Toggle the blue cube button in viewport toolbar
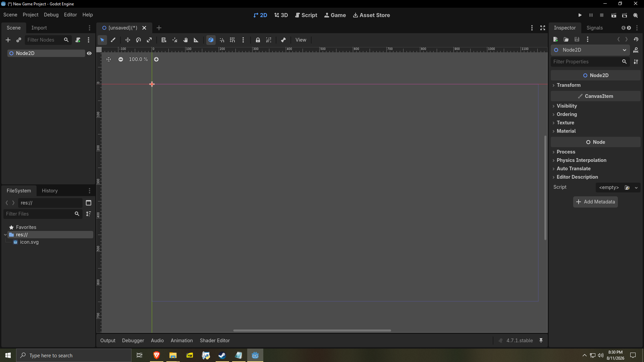 click(211, 40)
